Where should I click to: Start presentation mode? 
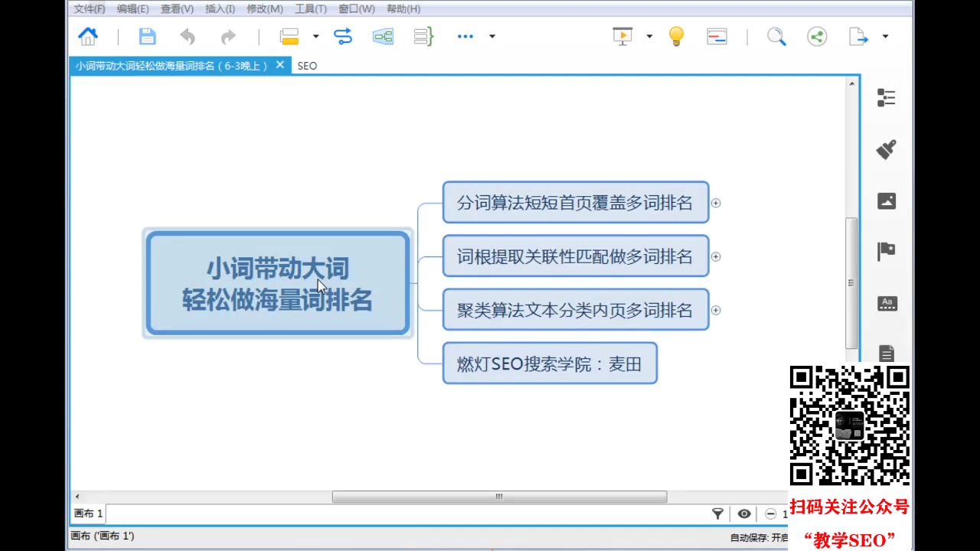pyautogui.click(x=622, y=36)
